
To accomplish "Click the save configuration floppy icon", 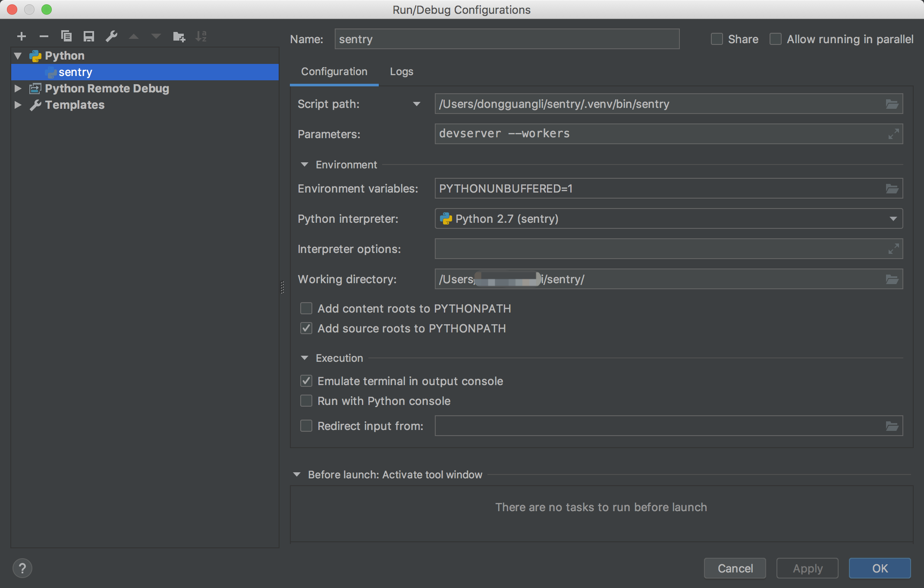I will 89,37.
